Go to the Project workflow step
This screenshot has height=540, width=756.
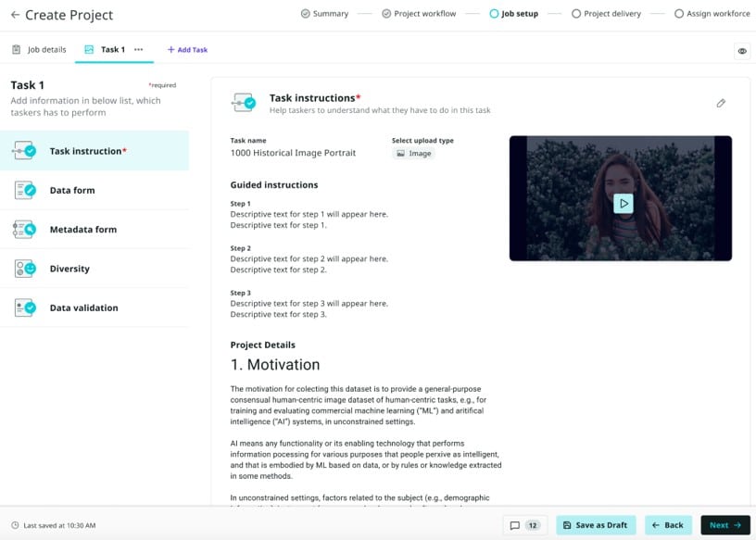point(419,14)
